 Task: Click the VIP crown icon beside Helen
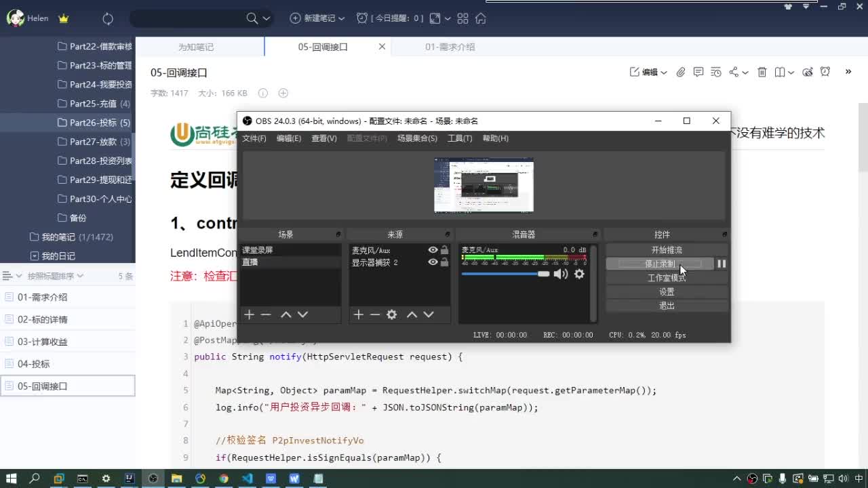pyautogui.click(x=64, y=18)
